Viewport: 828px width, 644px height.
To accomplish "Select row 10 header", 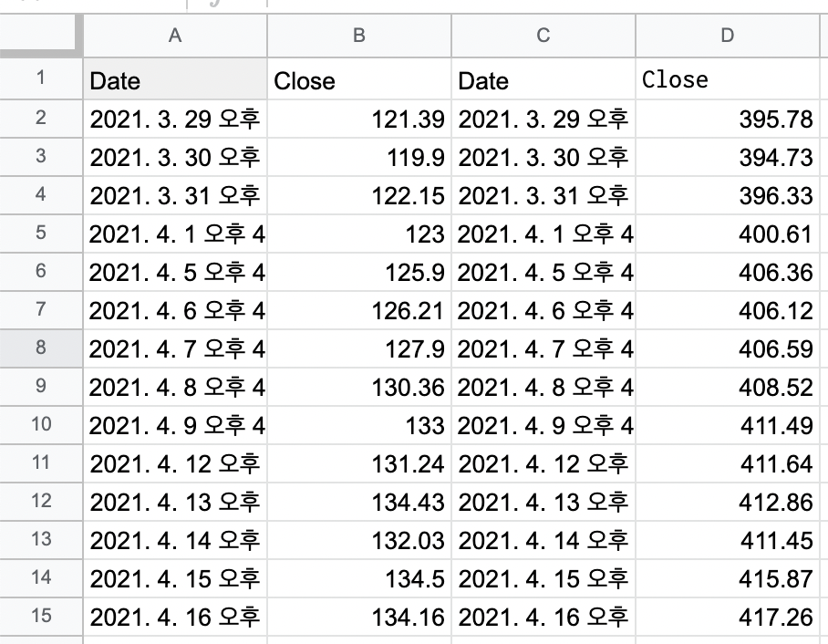I will [x=41, y=425].
